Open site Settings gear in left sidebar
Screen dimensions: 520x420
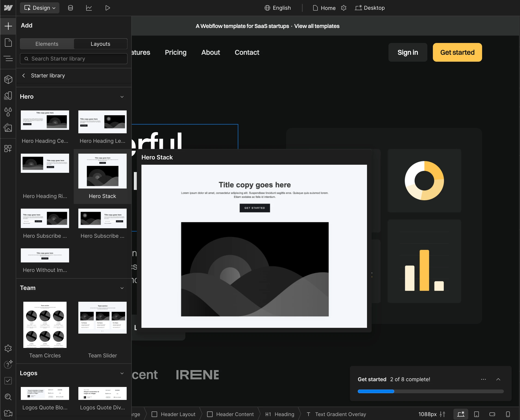click(8, 348)
